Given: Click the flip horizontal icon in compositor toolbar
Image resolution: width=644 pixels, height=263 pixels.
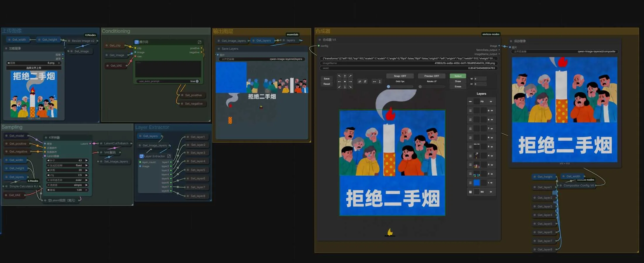Looking at the screenshot, I should click(x=360, y=82).
